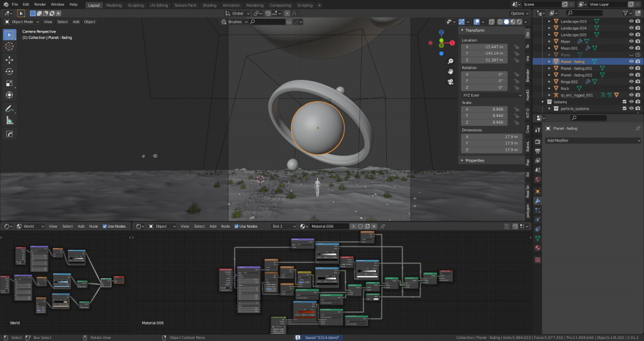Collapse the botaniq collection
644x341 pixels.
coord(543,102)
